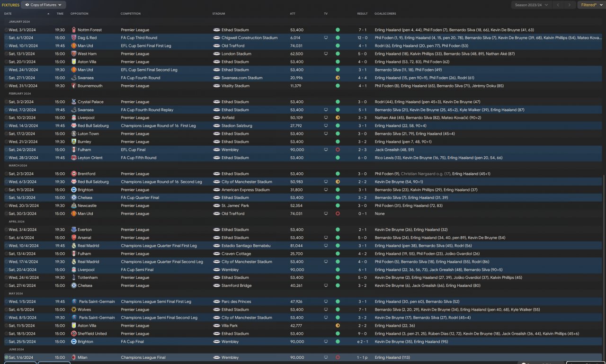Open the 1 - 1 p Champions League Final result
The height and width of the screenshot is (364, 606).
363,357
